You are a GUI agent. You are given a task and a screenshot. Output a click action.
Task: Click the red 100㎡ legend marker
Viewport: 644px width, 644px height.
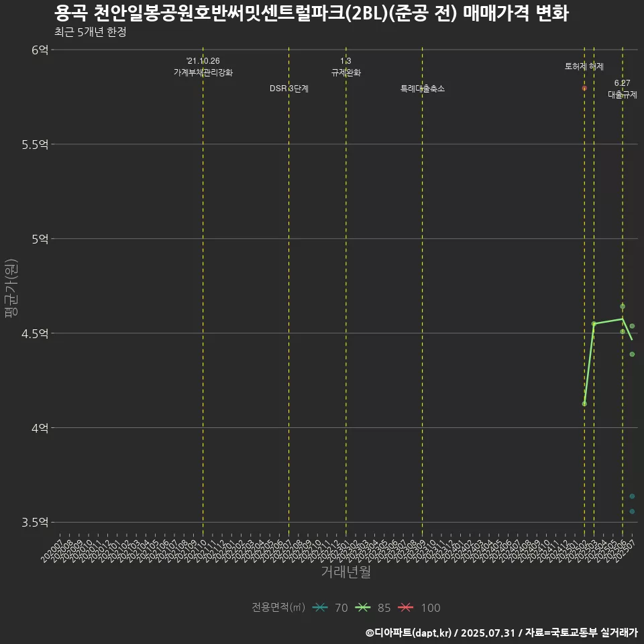[x=405, y=608]
